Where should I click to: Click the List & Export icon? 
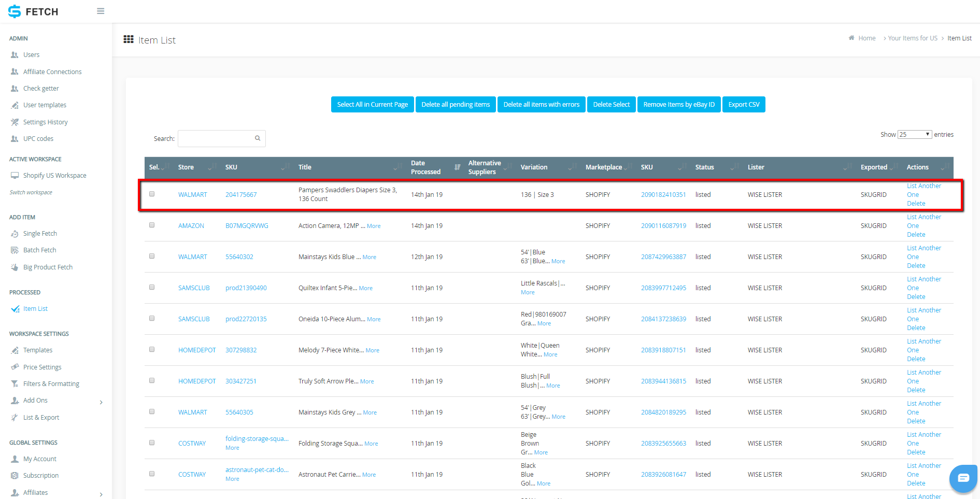[15, 418]
